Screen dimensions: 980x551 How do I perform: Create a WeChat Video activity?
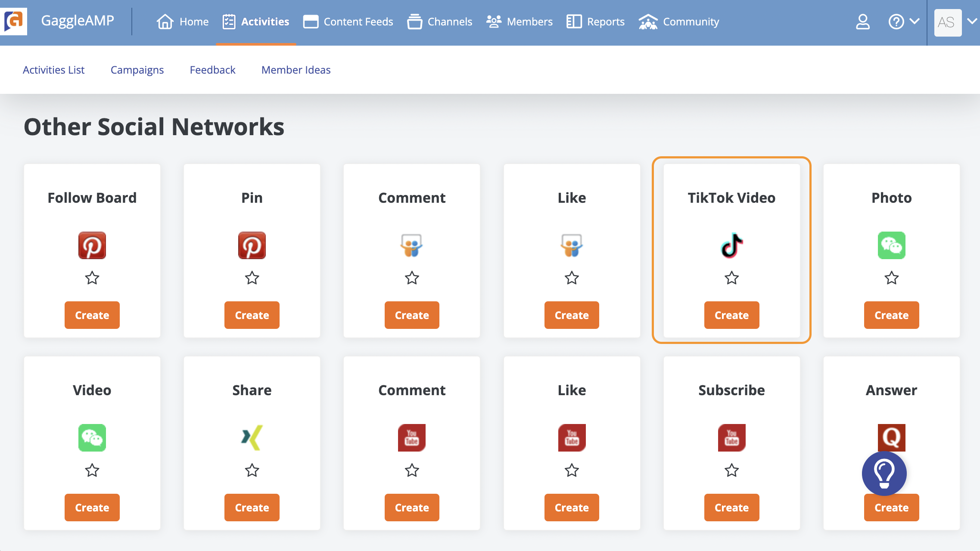click(x=92, y=508)
